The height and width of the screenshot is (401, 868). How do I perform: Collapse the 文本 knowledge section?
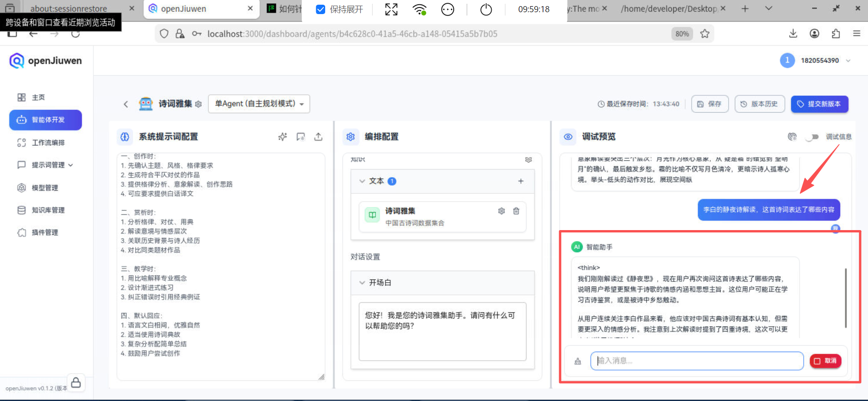coord(362,181)
